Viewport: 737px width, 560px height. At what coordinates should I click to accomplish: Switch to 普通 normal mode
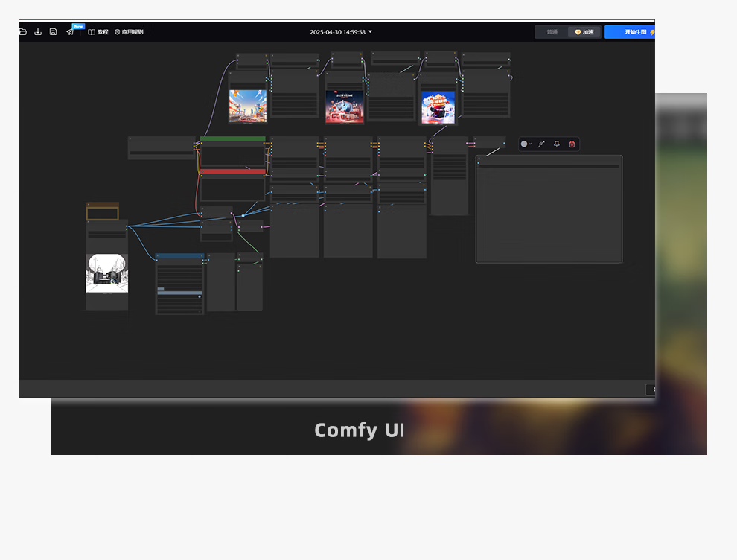coord(552,32)
